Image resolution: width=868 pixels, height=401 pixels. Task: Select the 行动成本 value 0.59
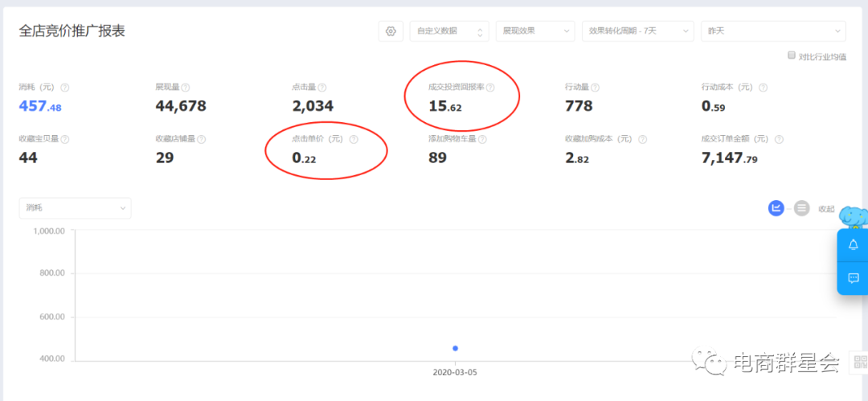point(713,106)
